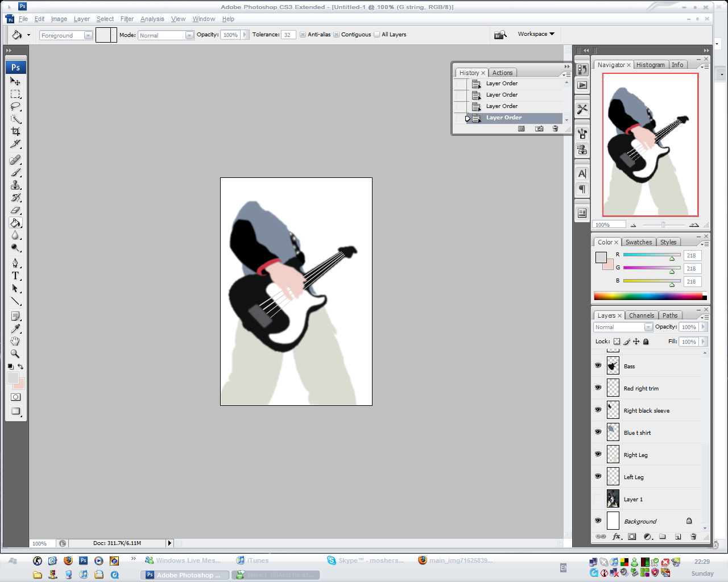Click the Tolerance input field
Image resolution: width=728 pixels, height=582 pixels.
click(288, 35)
